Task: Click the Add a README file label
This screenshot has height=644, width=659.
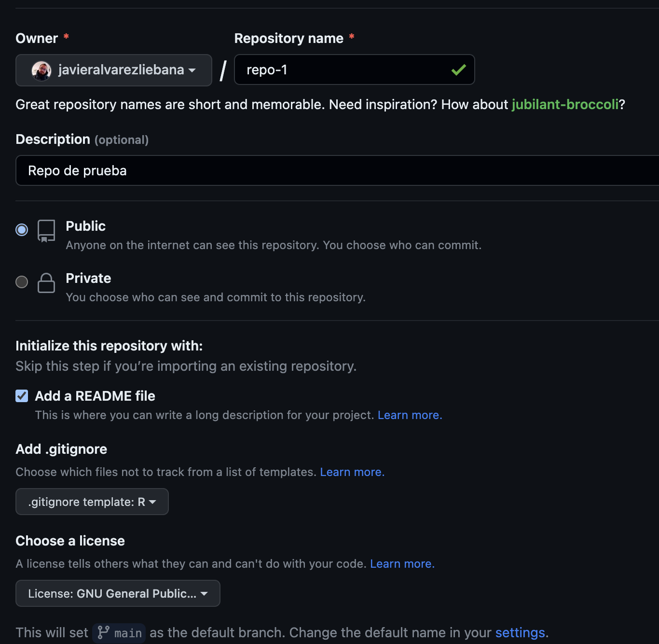Action: pos(95,396)
